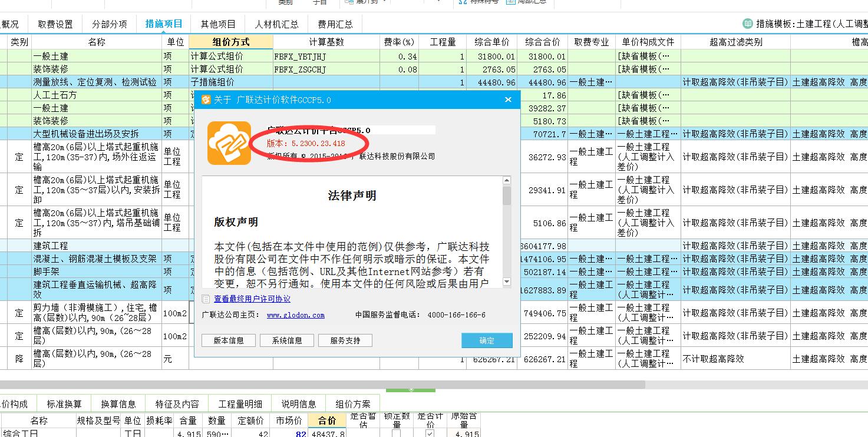Click the 单价构成文件 column header
Image resolution: width=868 pixels, height=437 pixels.
click(648, 42)
